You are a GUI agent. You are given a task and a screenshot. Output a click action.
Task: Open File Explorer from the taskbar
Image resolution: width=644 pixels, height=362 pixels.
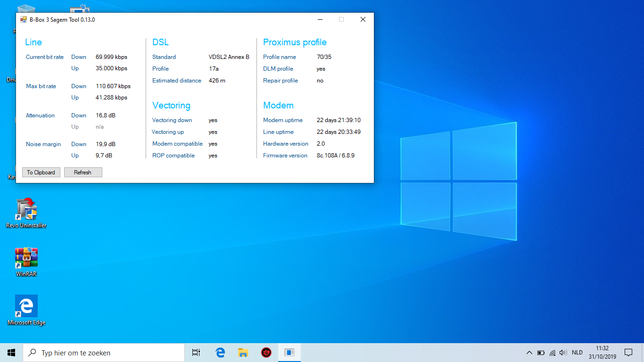point(243,353)
